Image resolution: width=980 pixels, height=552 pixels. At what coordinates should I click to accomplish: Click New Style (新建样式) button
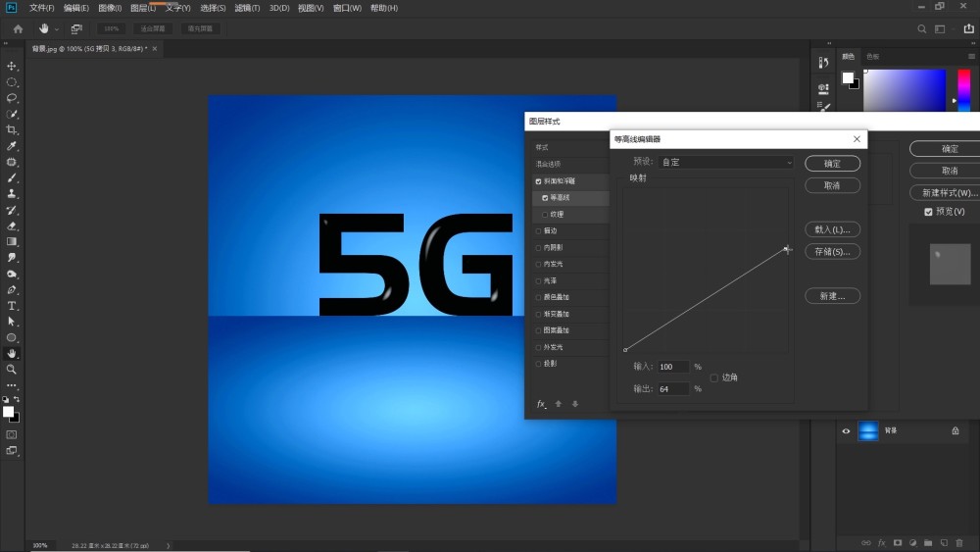(x=945, y=192)
